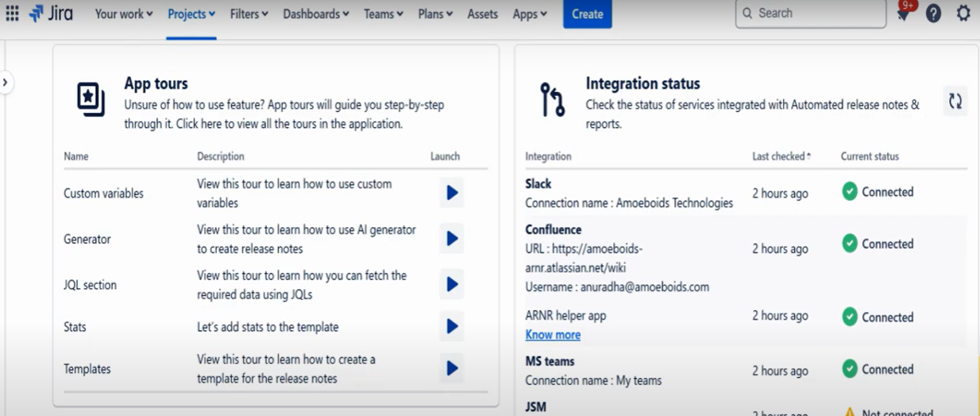Open the Teams dropdown

[x=384, y=13]
